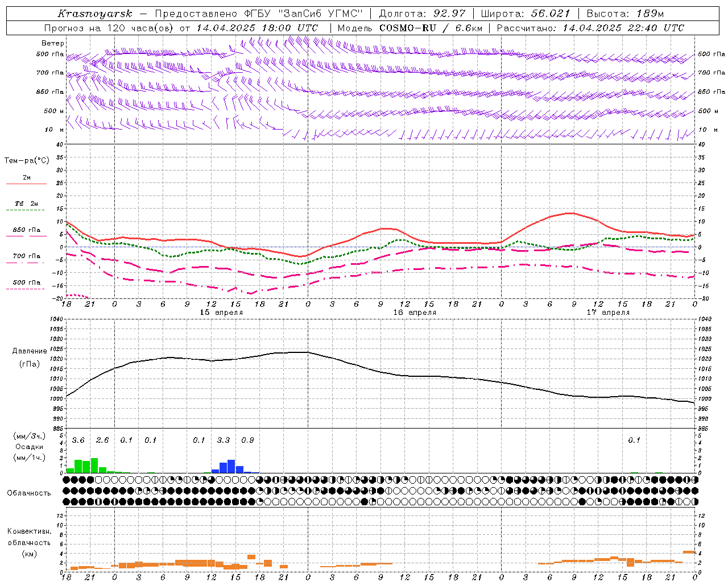This screenshot has height=582, width=728.
Task: Click the tallest green precipitation bar
Action: (x=94, y=465)
